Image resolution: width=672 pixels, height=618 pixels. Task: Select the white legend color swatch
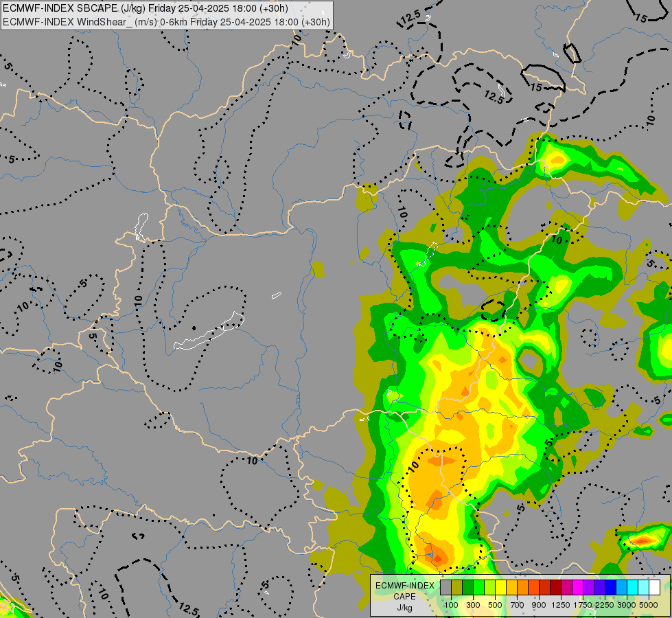[654, 588]
